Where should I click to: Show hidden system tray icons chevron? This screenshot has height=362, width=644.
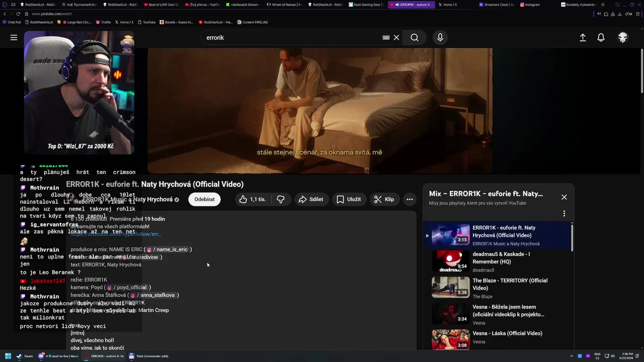click(x=572, y=356)
